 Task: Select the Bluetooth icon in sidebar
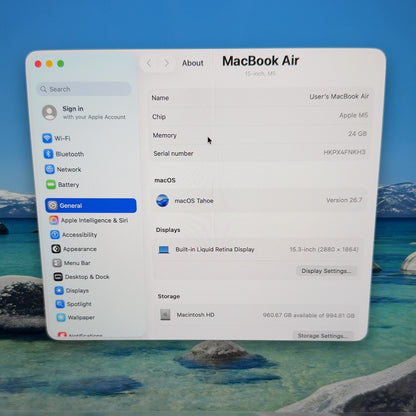[48, 154]
